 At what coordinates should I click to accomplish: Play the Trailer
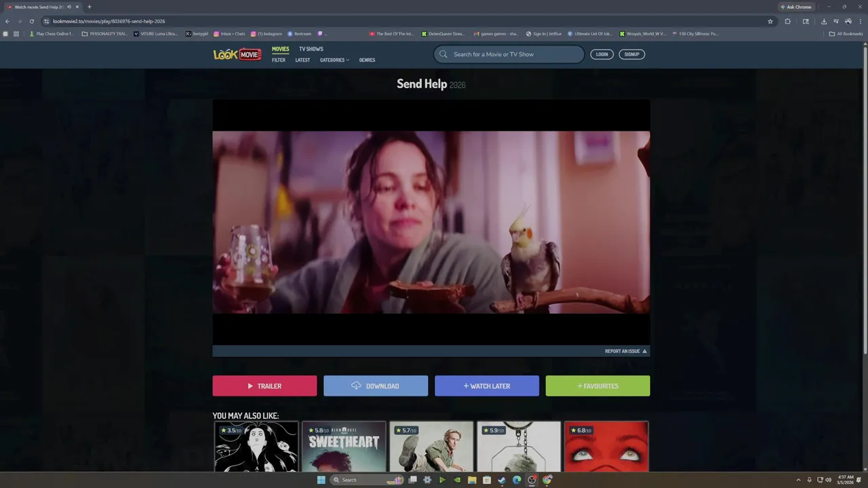click(x=264, y=386)
